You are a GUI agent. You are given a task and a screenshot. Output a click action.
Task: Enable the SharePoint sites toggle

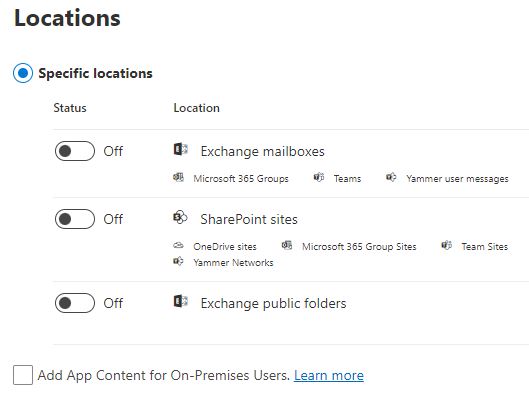tap(75, 219)
